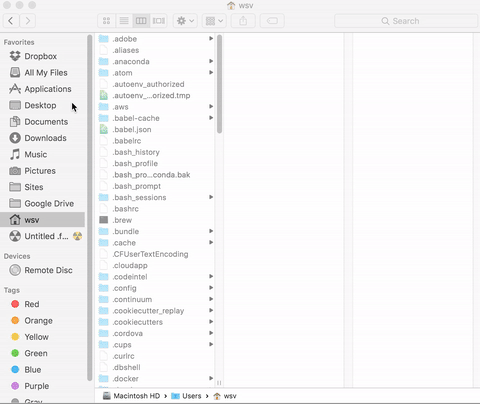Image resolution: width=480 pixels, height=404 pixels.
Task: Select the .CFUserTextEncoding file
Action: tap(155, 254)
